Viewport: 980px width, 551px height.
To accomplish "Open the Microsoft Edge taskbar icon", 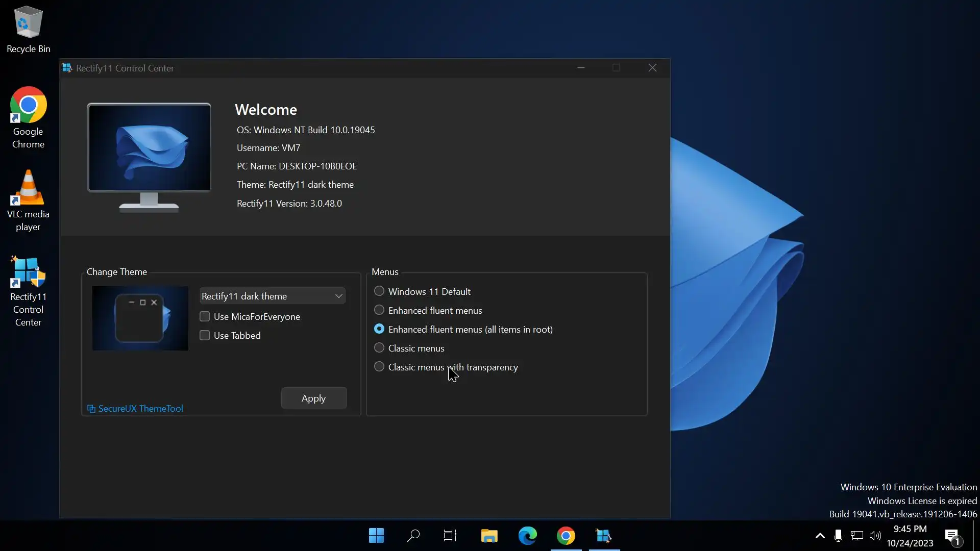I will (527, 536).
